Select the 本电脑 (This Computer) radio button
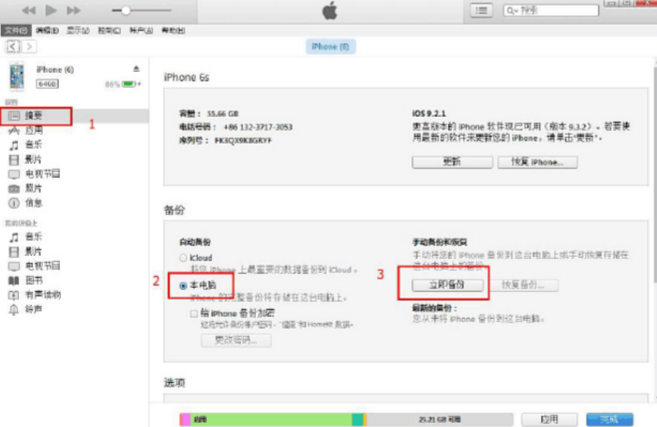The height and width of the screenshot is (427, 657). (x=182, y=285)
